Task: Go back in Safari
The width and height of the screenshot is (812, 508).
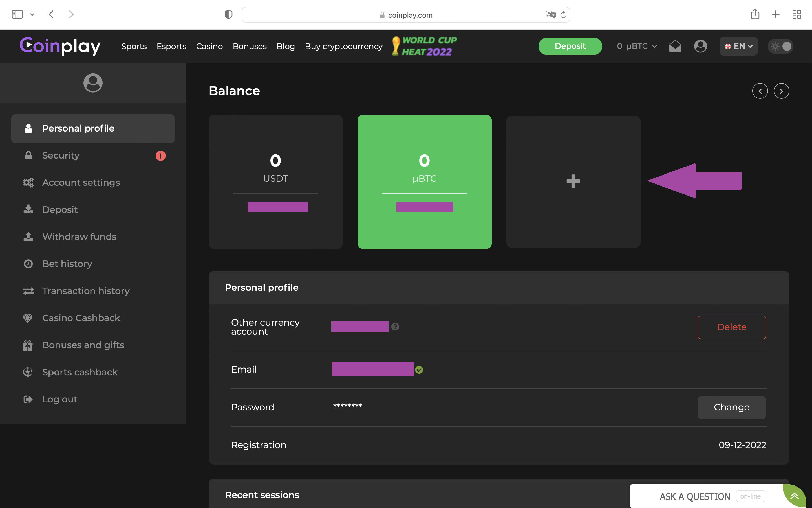Action: click(51, 14)
